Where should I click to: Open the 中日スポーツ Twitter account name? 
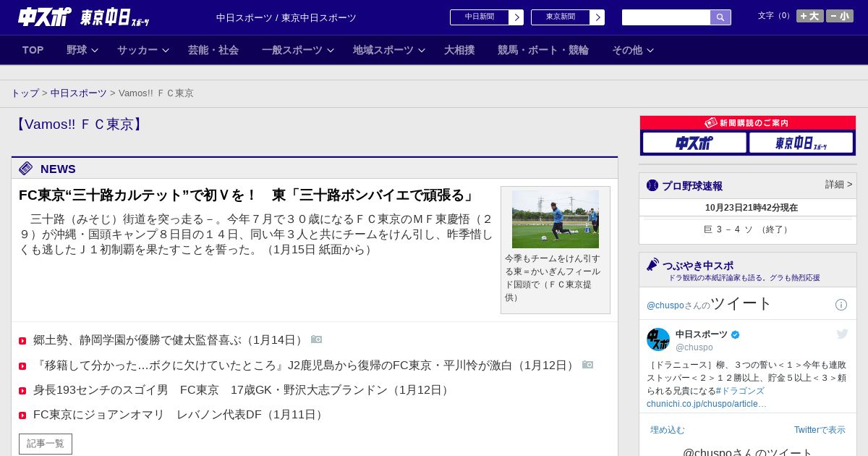coord(702,334)
